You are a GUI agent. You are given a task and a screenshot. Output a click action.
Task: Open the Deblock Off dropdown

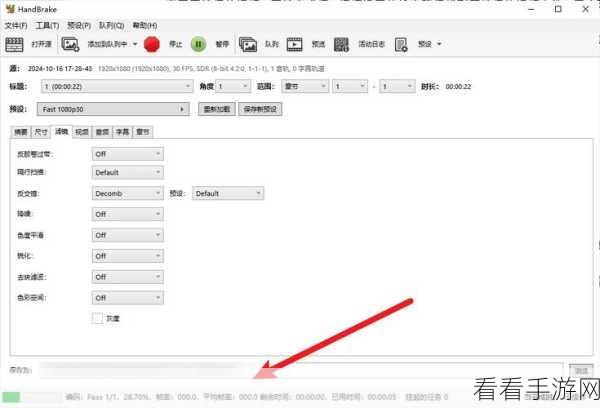point(128,277)
